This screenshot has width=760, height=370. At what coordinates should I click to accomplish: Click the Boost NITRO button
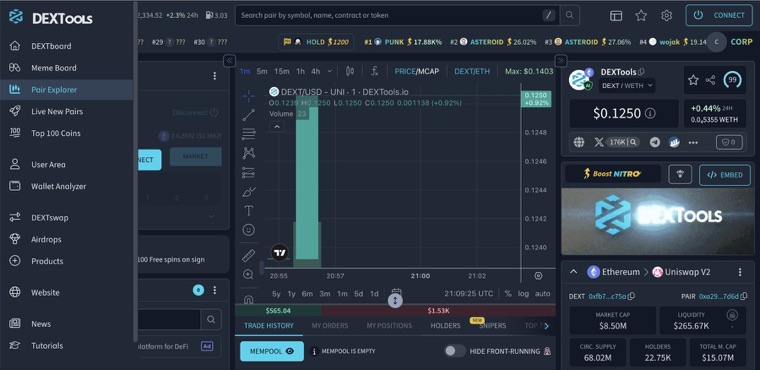point(613,174)
